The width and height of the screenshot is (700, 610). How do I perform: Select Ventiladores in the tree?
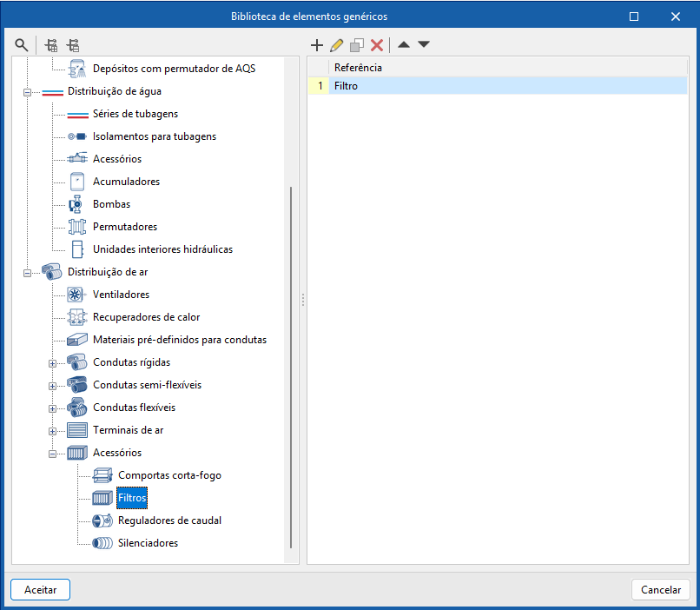point(121,295)
